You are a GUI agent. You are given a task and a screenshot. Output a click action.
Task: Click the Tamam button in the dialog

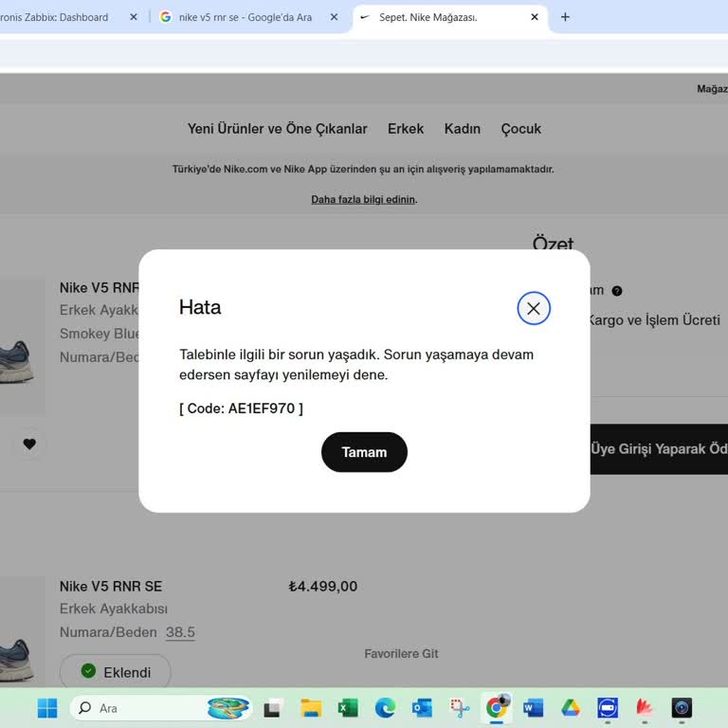point(364,452)
